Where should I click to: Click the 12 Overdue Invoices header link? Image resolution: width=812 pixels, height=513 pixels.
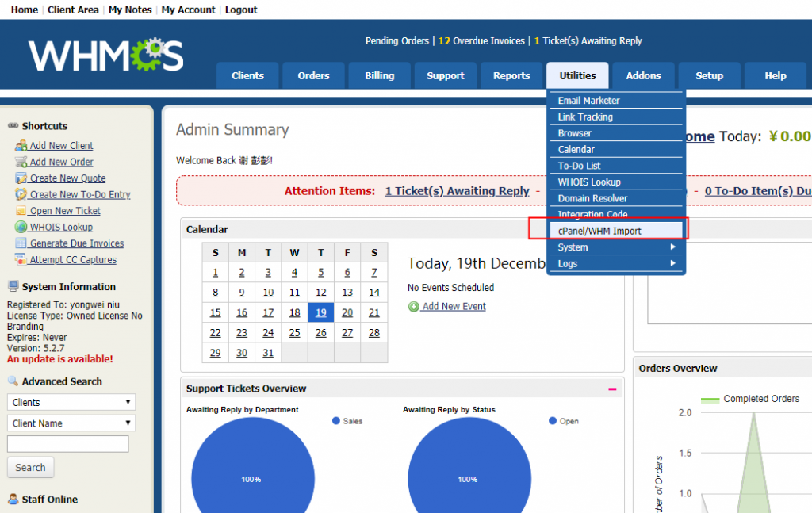(481, 41)
